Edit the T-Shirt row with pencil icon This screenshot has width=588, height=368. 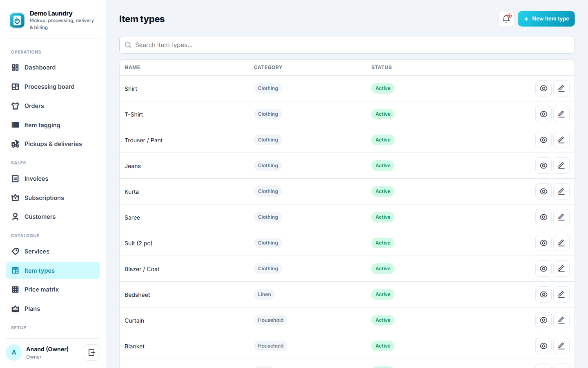tap(561, 114)
